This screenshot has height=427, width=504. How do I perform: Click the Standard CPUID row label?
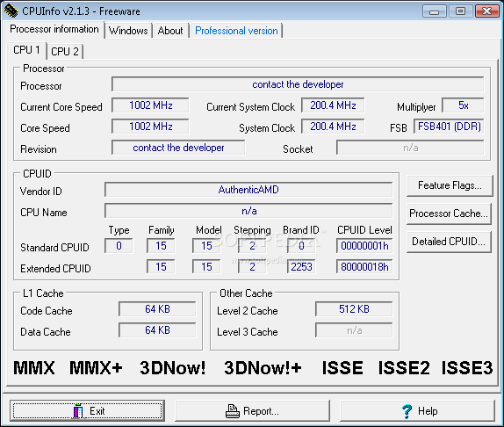[54, 248]
